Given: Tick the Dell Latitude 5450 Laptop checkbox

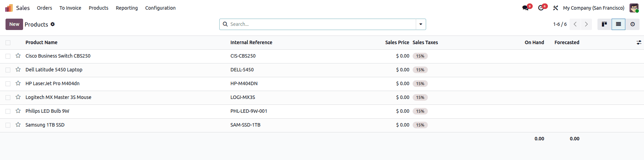Looking at the screenshot, I should (8, 70).
